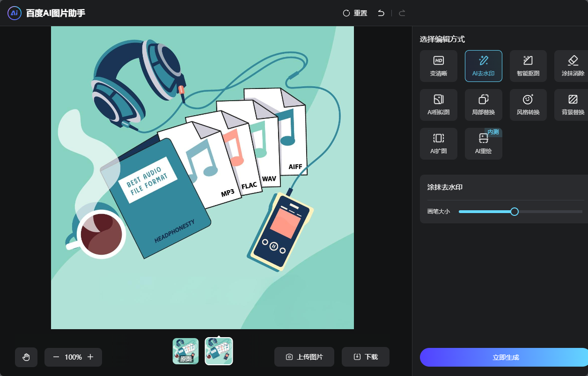Select the AI去水印 watermark removal tool
The height and width of the screenshot is (376, 588).
(483, 66)
